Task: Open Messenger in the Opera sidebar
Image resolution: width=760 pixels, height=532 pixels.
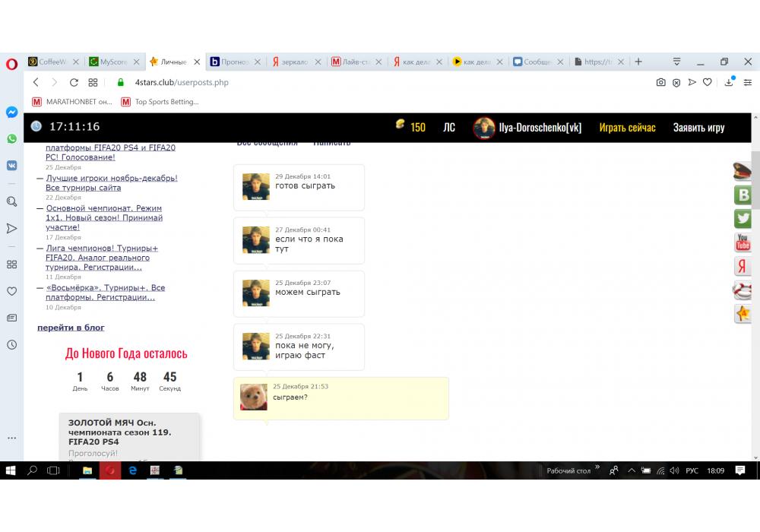Action: pos(11,112)
